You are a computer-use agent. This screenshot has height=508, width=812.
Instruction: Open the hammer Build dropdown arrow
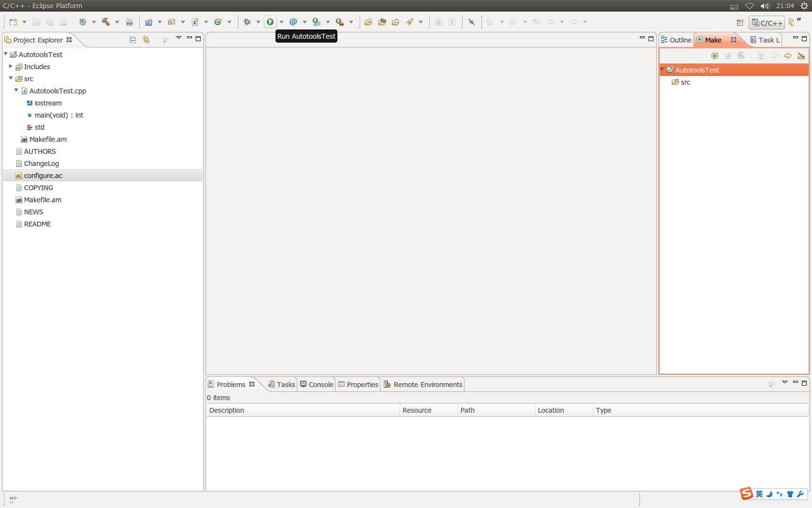(x=117, y=22)
